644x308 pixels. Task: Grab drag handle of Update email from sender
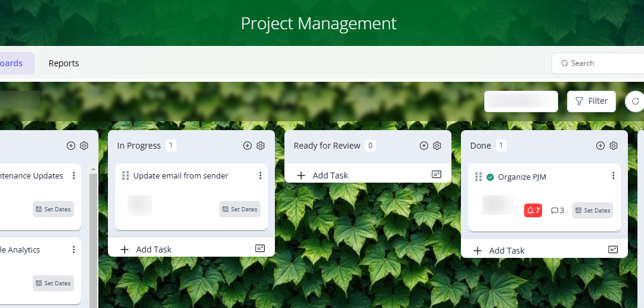[x=126, y=175]
